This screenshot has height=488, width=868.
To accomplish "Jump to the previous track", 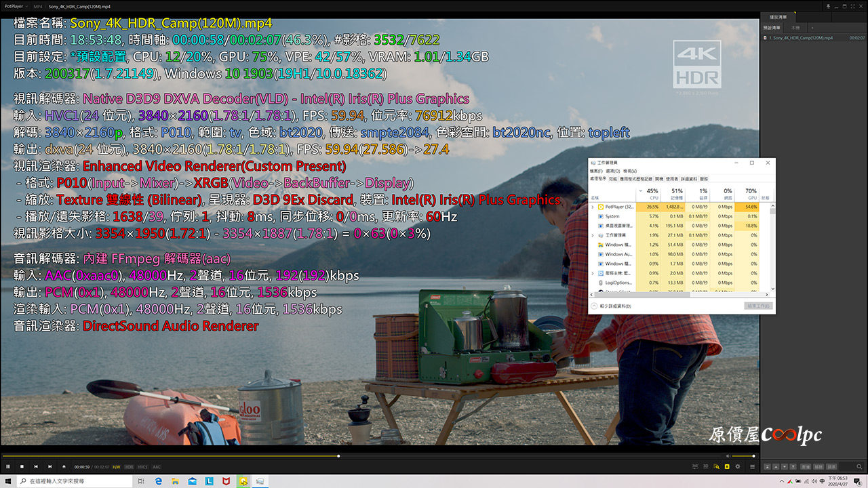I will coord(36,466).
